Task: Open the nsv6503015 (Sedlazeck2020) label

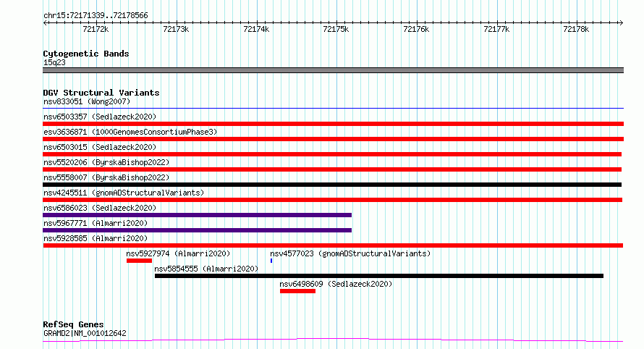Action: click(x=100, y=147)
